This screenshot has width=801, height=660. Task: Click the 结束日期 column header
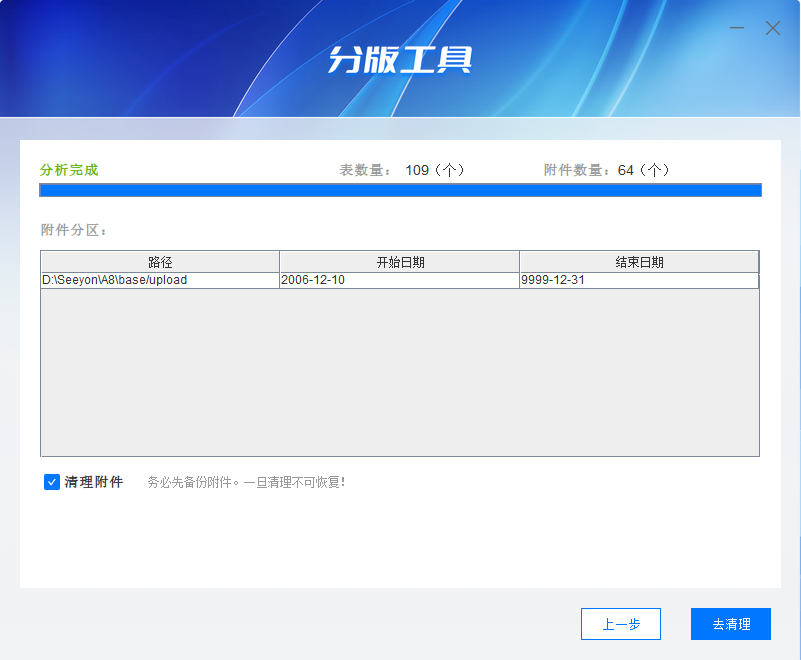pos(639,262)
